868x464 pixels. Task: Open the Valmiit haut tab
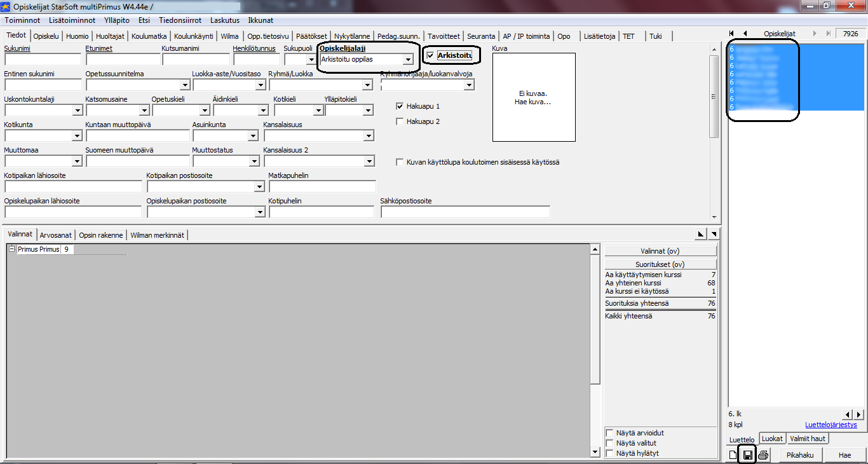pos(808,439)
